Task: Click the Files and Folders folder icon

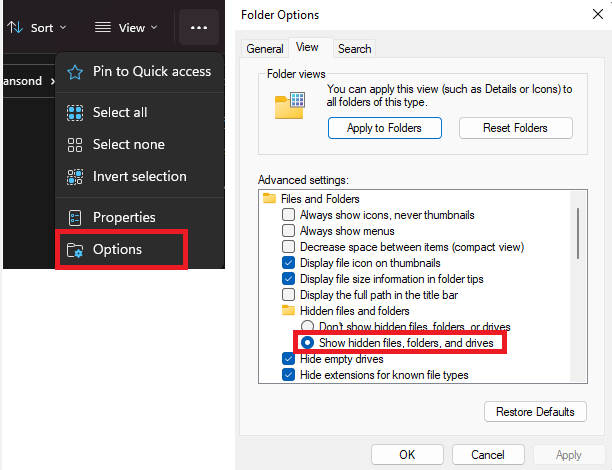Action: (x=269, y=198)
